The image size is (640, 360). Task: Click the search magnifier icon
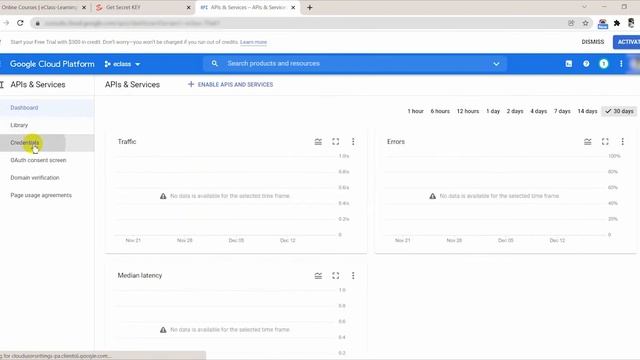[214, 64]
